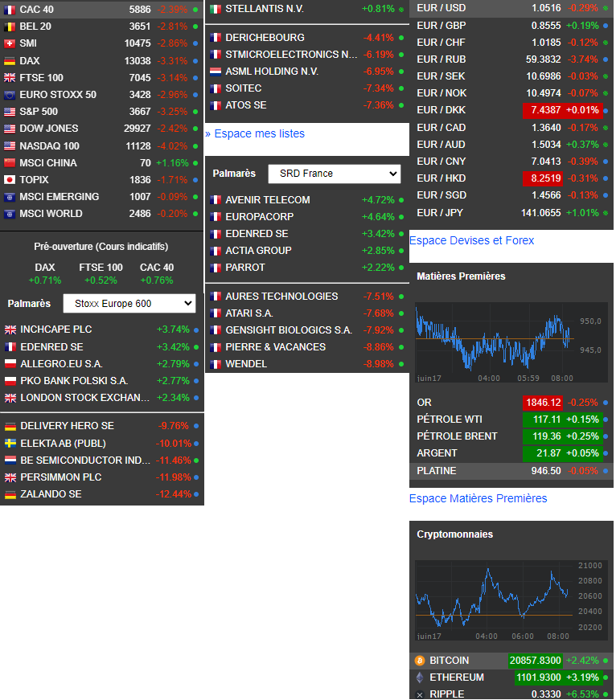Click DERICHEBOURG stock name
This screenshot has width=616, height=700.
[x=265, y=38]
